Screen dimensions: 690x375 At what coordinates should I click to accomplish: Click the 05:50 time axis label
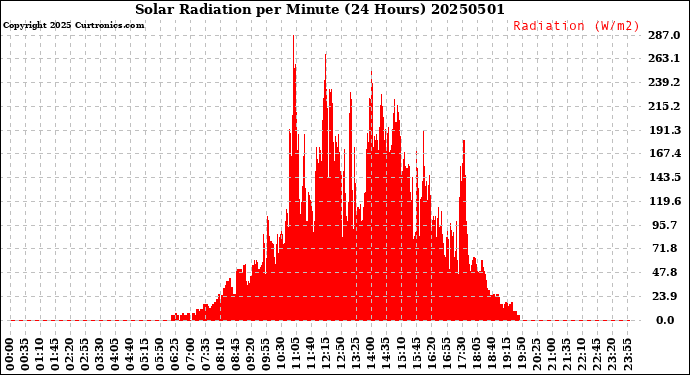(160, 355)
